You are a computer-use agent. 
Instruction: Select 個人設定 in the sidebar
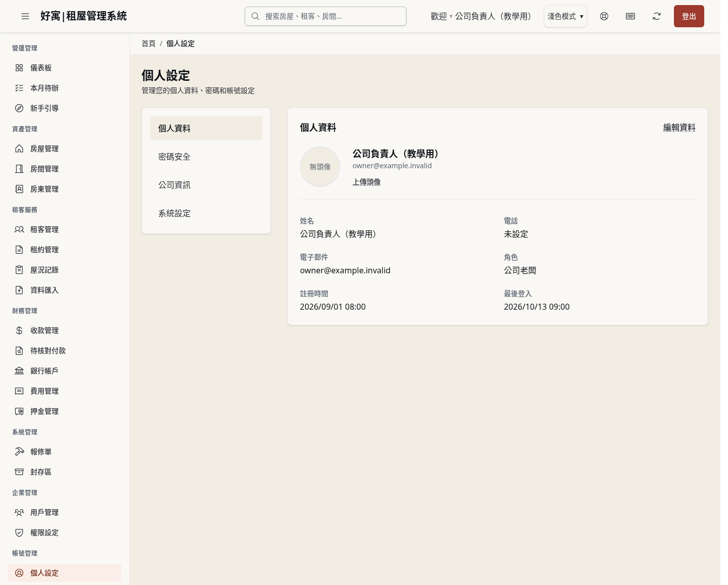point(65,573)
